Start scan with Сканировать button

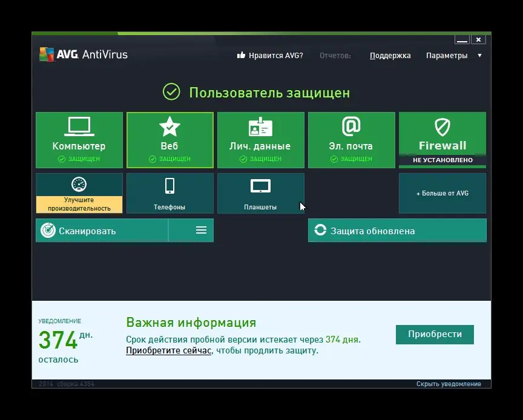(x=102, y=231)
